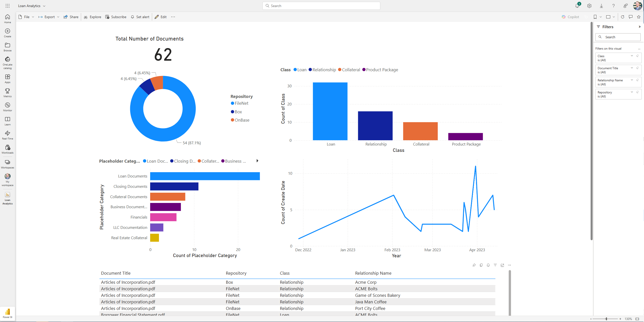Open the table visual in focus mode
The image size is (644, 322).
tap(502, 265)
